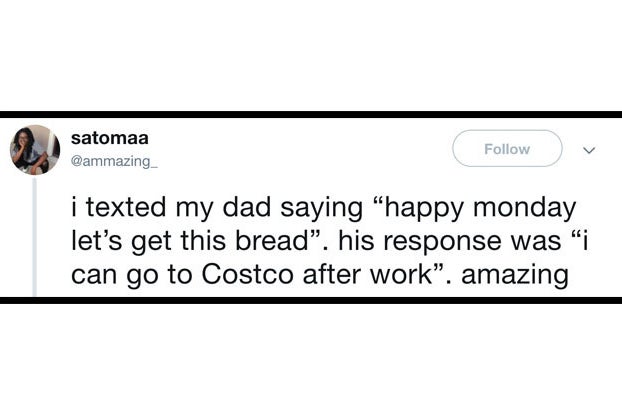This screenshot has width=622, height=415.
Task: Follow the satomaa account
Action: tap(507, 148)
